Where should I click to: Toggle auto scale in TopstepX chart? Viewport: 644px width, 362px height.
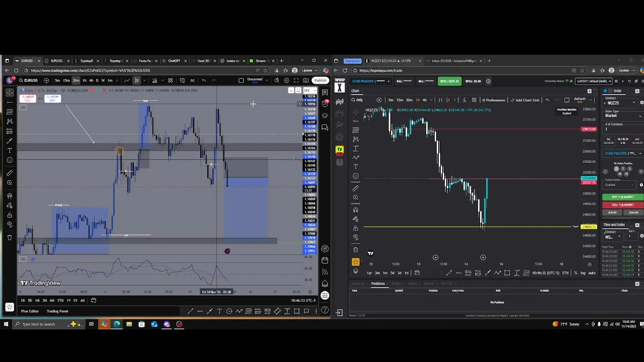pyautogui.click(x=592, y=273)
